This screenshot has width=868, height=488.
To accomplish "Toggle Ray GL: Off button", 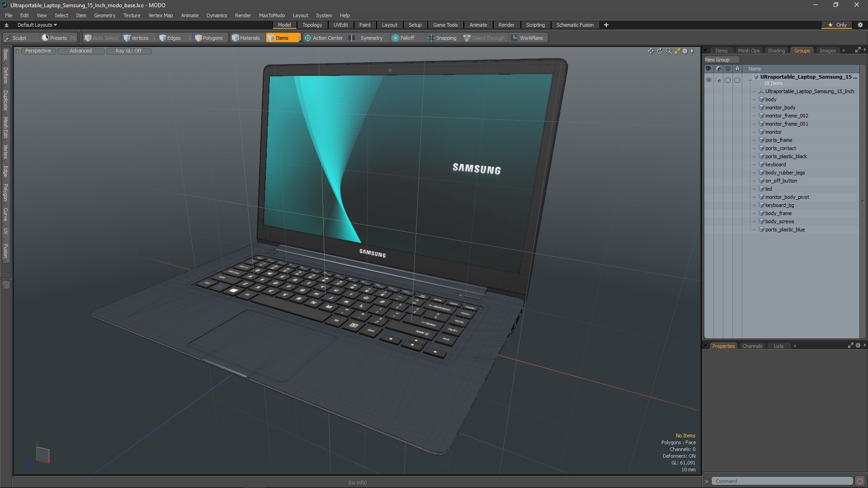I will tap(128, 51).
